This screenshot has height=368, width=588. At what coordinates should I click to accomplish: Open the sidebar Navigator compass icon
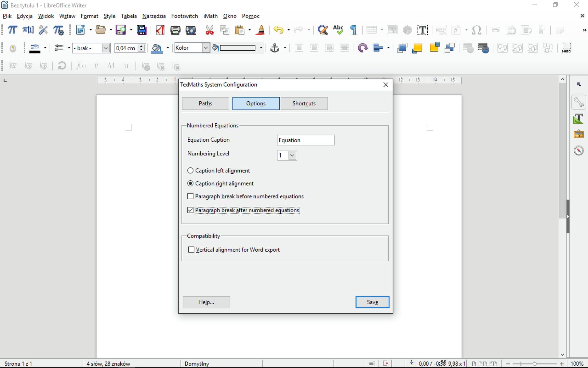(578, 151)
